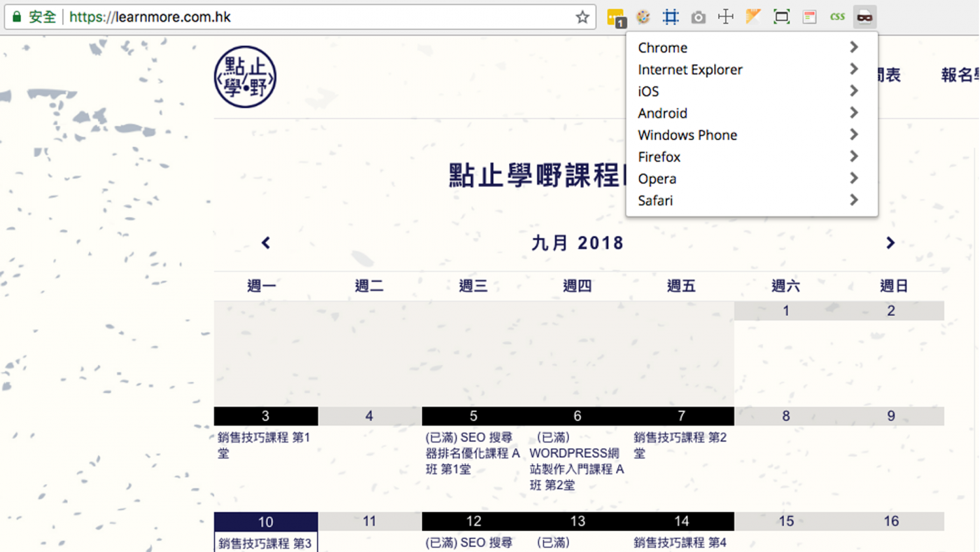Click the orange ruler extension icon
The image size is (980, 552).
coord(753,18)
